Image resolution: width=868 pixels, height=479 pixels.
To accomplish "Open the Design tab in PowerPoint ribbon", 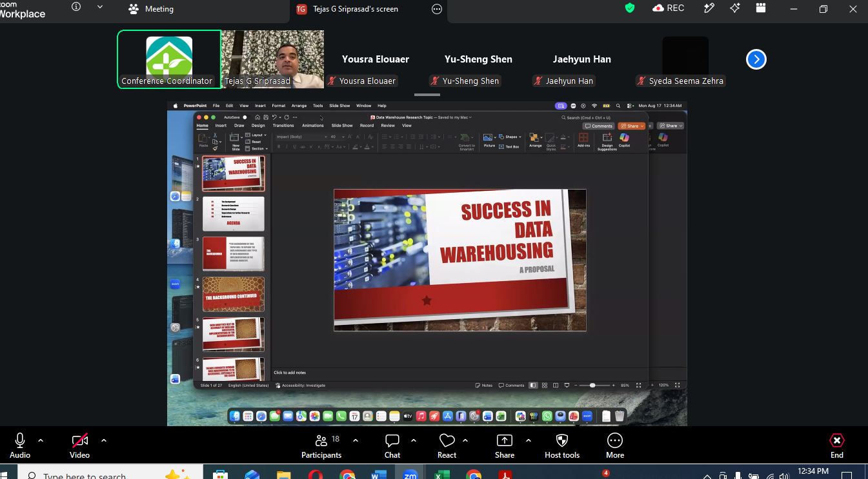I will (x=258, y=126).
